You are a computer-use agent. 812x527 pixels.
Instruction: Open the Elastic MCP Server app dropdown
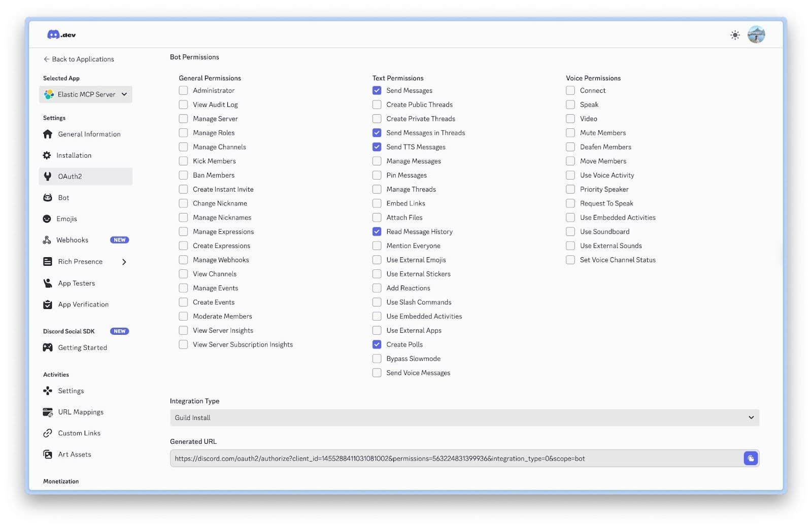click(85, 94)
